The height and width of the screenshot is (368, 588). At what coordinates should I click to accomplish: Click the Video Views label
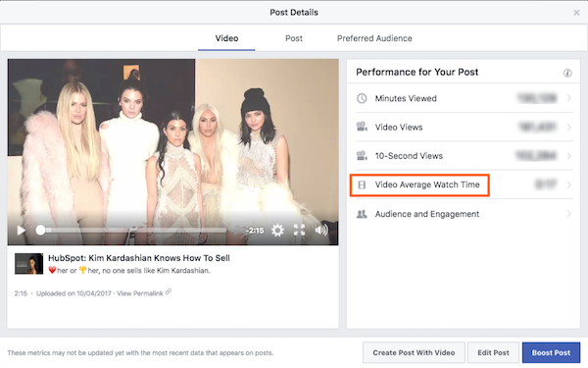[399, 128]
